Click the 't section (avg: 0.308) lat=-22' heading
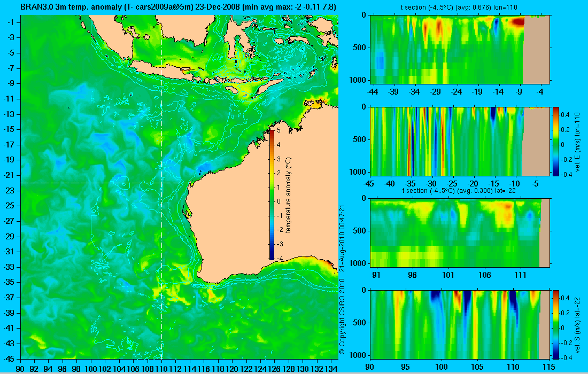This screenshot has width=588, height=374. [459, 191]
